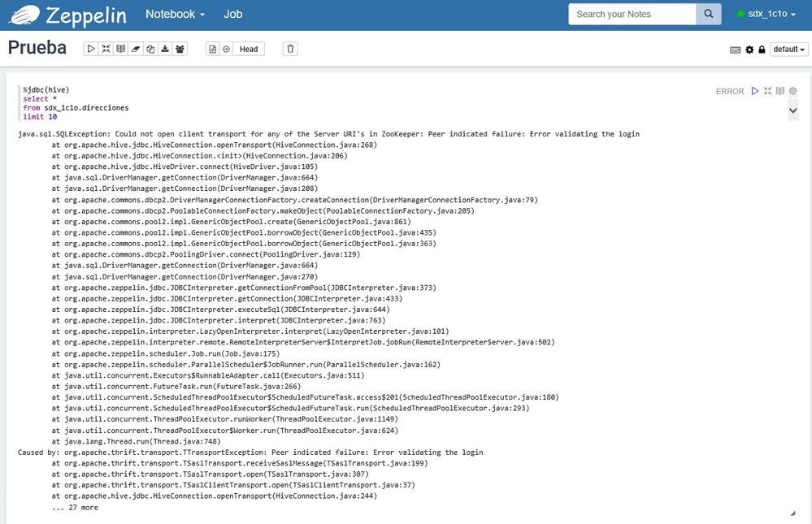
Task: Show keyboard shortcuts list
Action: pos(736,50)
